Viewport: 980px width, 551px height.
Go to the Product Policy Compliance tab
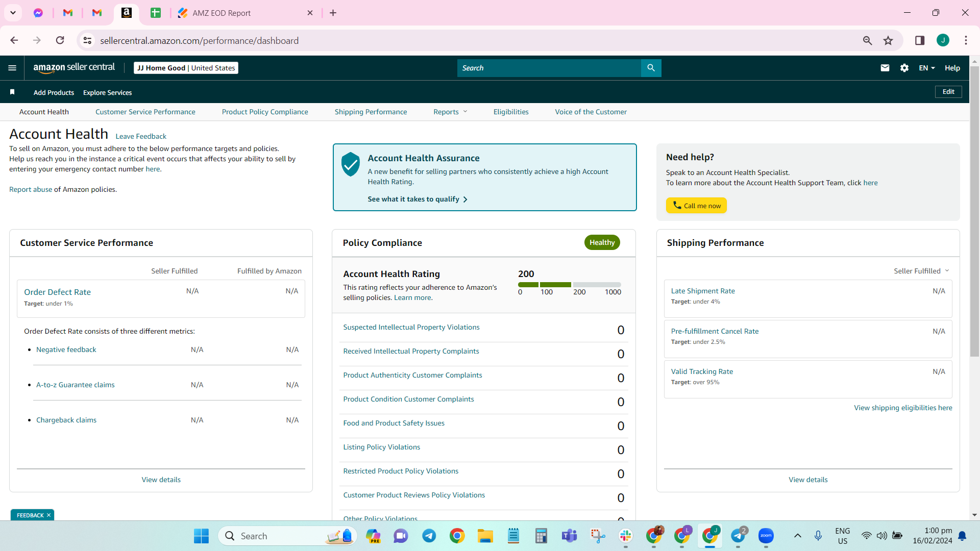click(x=265, y=112)
